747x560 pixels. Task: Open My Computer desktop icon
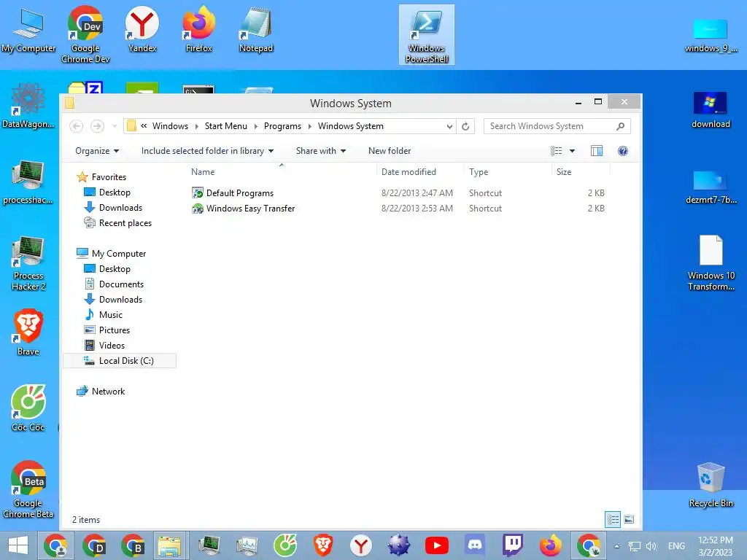tap(28, 29)
